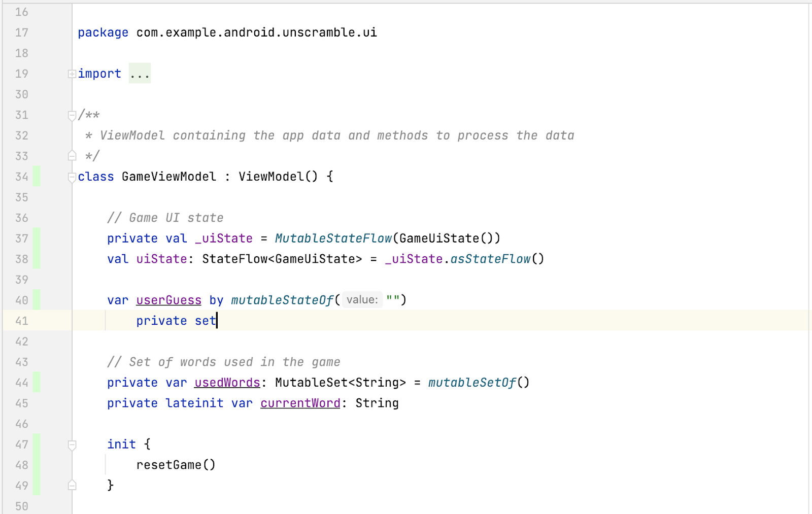Click the fold end marker at init closing brace
Viewport: 812px width, 514px height.
click(72, 486)
